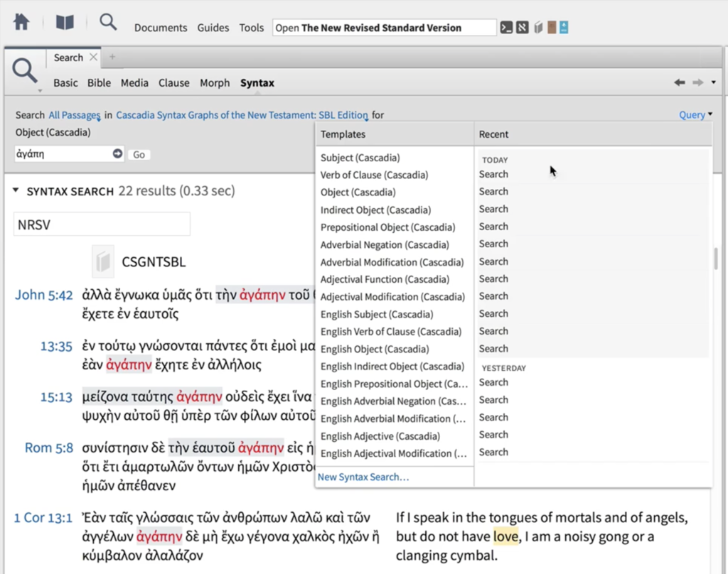Viewport: 728px width, 574px height.
Task: Open the 15:13 verse reference
Action: pyautogui.click(x=56, y=396)
